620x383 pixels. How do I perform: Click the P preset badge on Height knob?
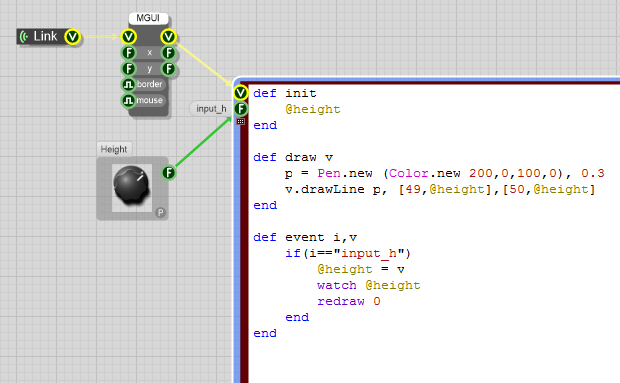(160, 213)
